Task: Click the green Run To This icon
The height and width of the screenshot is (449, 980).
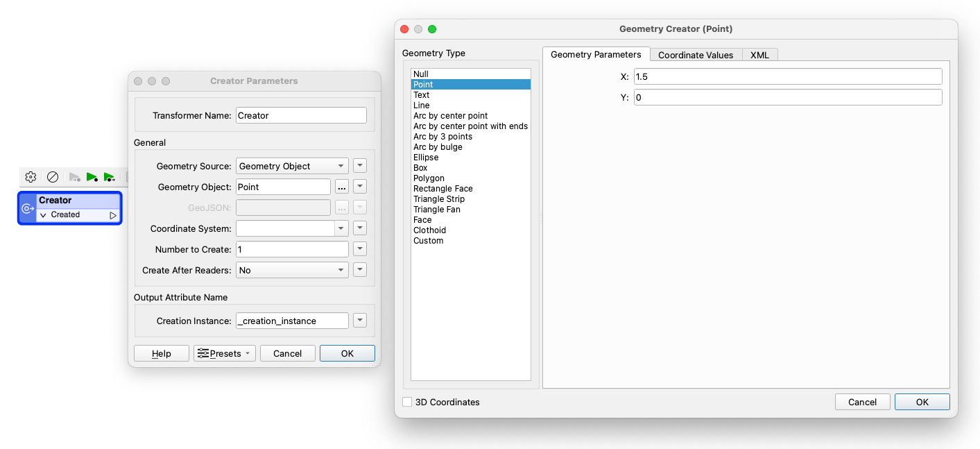Action: [92, 177]
